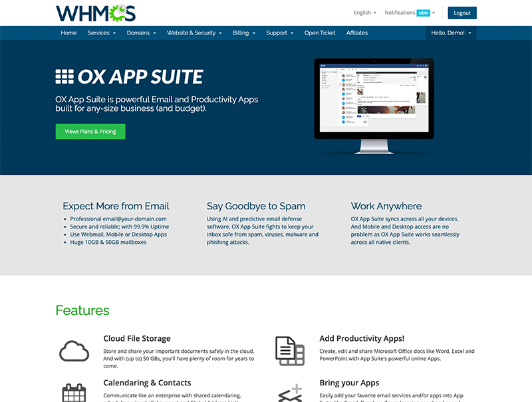The height and width of the screenshot is (402, 532).
Task: Expand the Domains menu
Action: 141,33
